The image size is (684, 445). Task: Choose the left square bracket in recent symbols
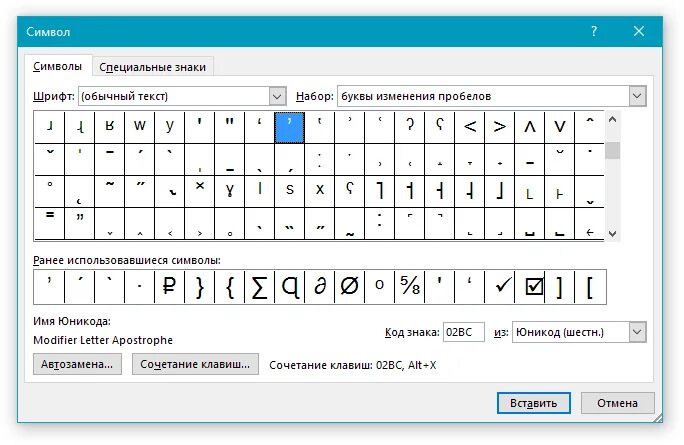point(590,287)
